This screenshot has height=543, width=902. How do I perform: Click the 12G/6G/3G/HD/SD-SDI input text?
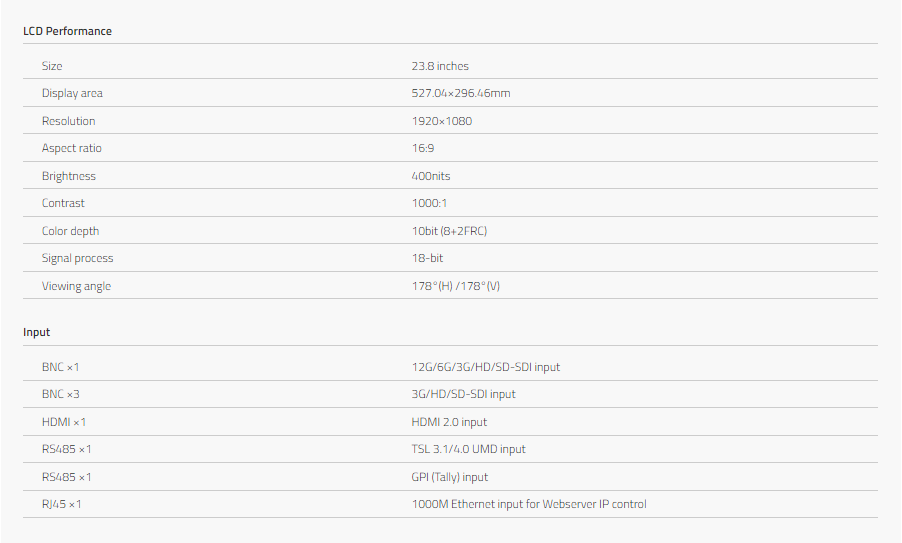(x=486, y=367)
